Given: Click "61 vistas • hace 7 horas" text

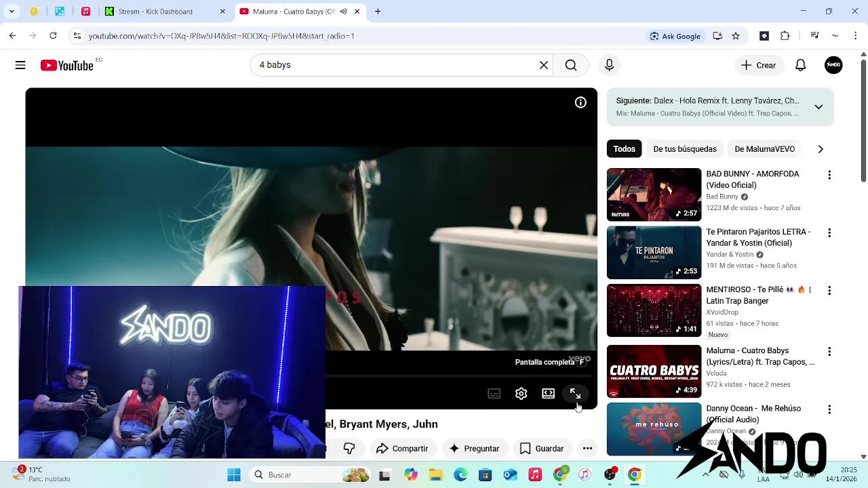Looking at the screenshot, I should pyautogui.click(x=744, y=323).
